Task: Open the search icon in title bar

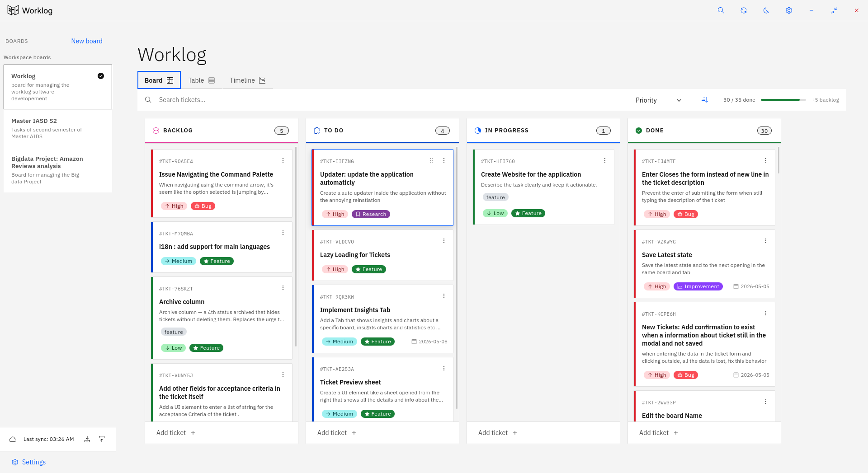Action: [x=721, y=10]
